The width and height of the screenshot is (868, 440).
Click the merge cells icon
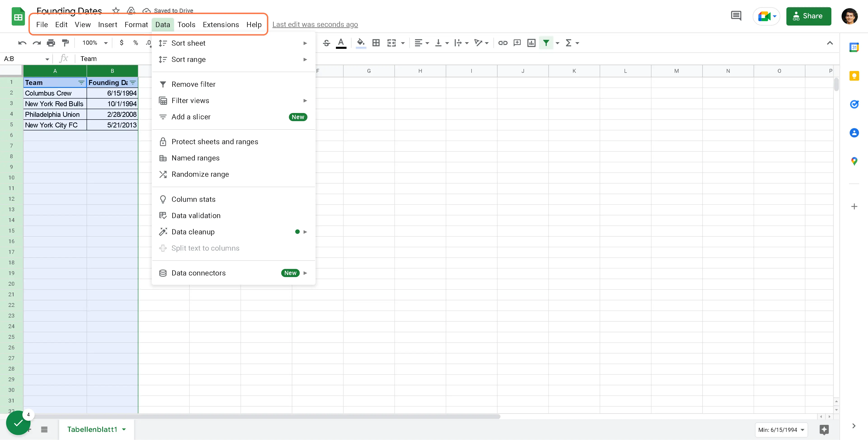392,43
